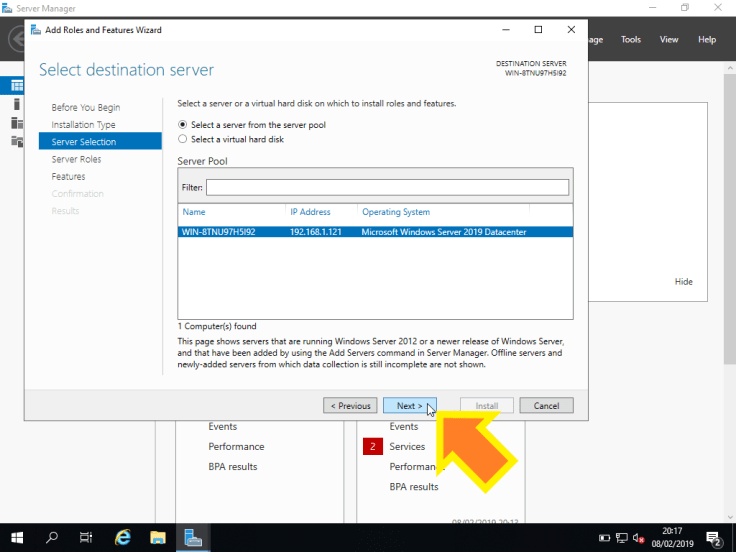Screen dimensions: 736x552
Task: Open the notification center icon
Action: (713, 537)
